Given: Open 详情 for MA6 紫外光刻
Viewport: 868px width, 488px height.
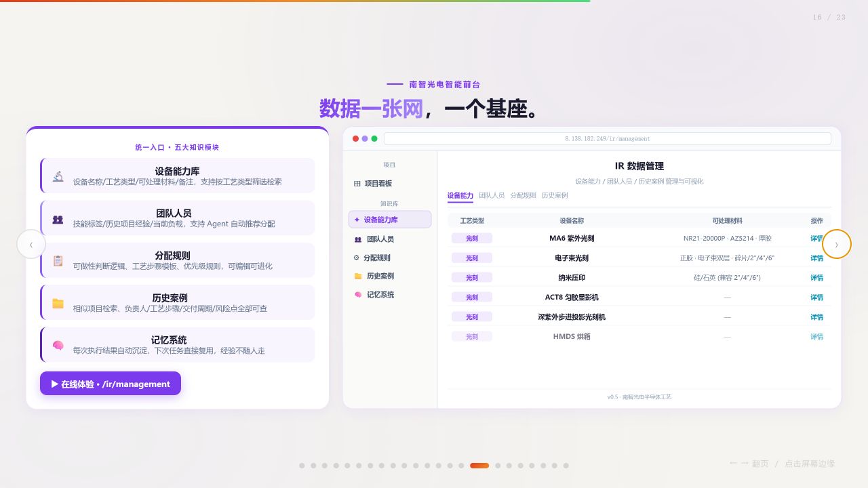Looking at the screenshot, I should [817, 239].
